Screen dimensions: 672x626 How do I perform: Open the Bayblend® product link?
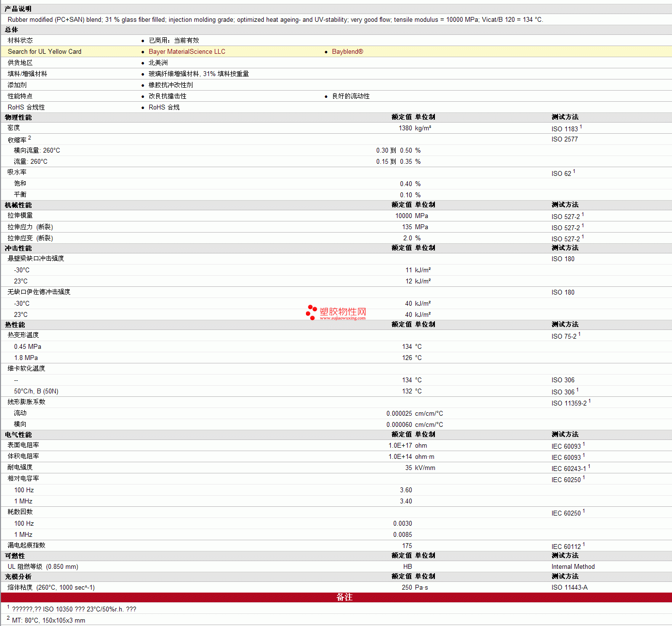click(x=347, y=52)
